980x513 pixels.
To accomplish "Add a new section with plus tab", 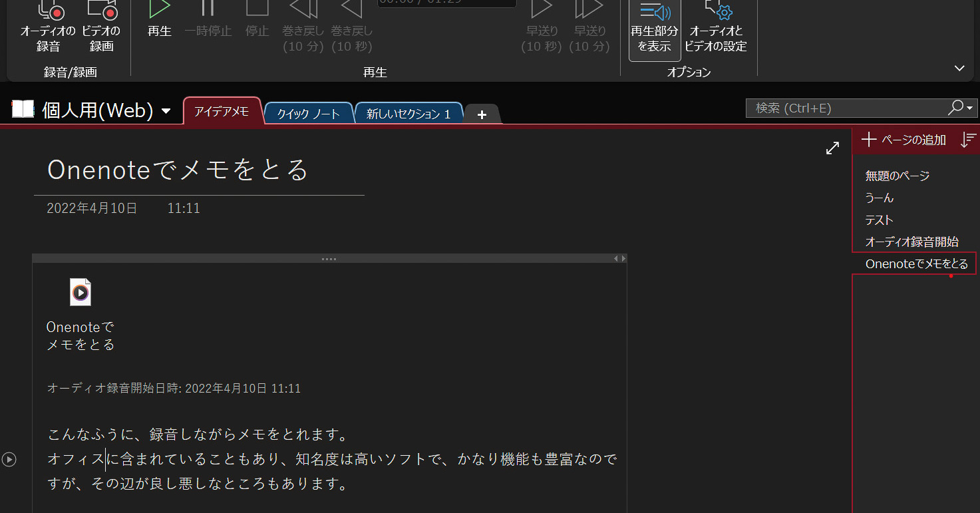I will tap(482, 114).
